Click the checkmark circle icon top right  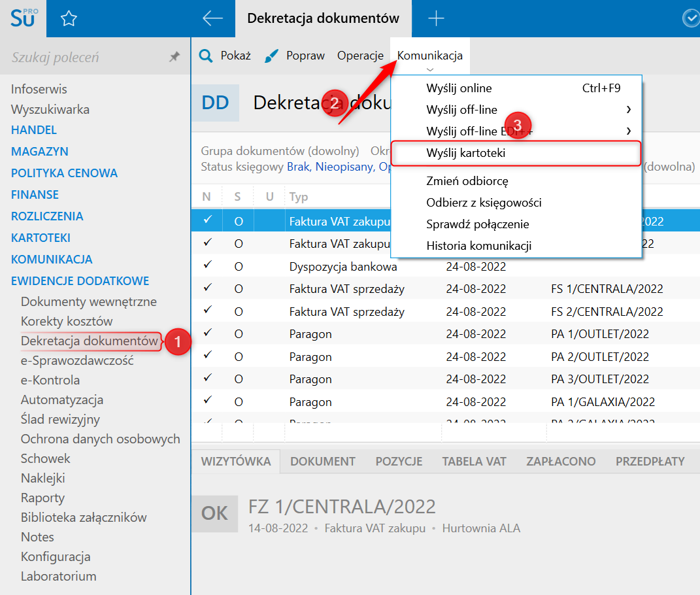(690, 18)
